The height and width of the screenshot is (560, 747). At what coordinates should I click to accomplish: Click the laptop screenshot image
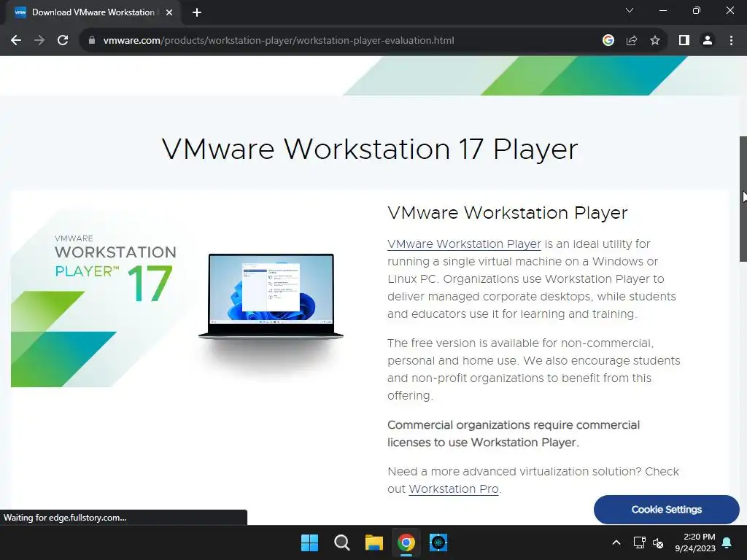(271, 297)
